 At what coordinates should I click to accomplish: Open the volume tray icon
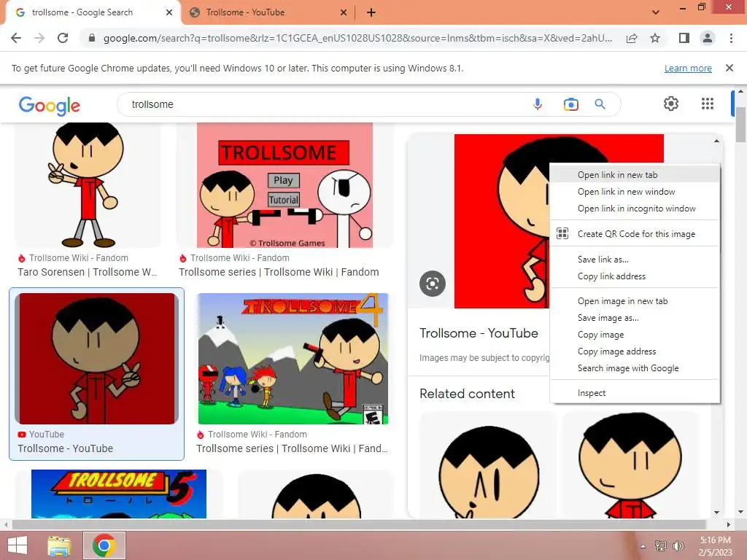coord(678,546)
